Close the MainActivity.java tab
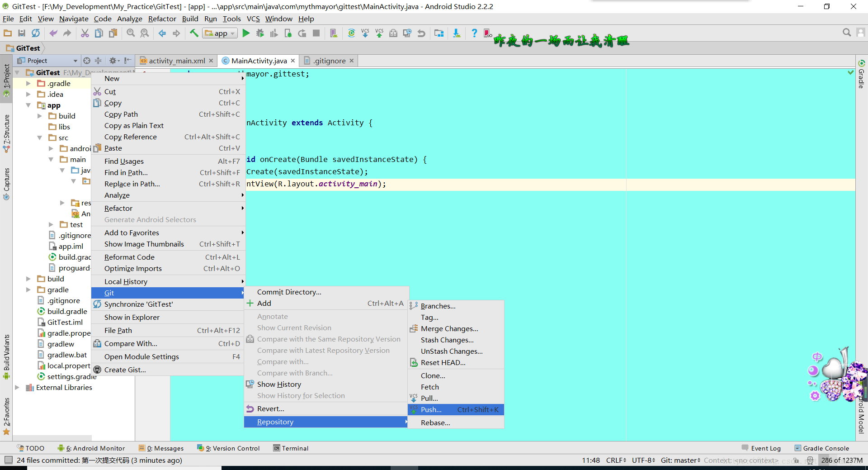Image resolution: width=868 pixels, height=470 pixels. 293,61
